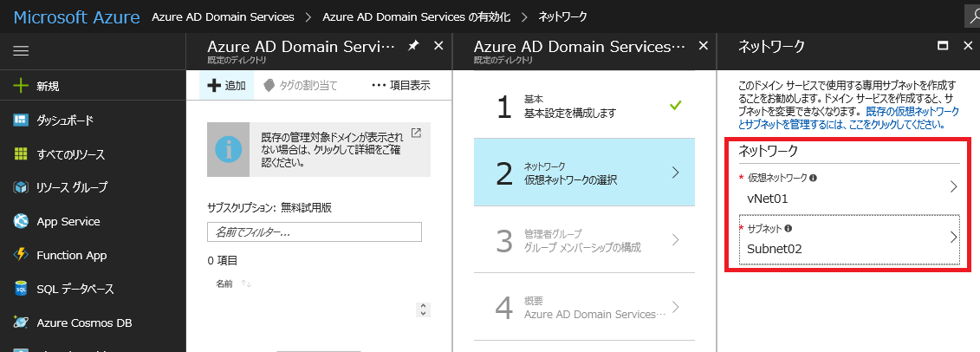Click Subnet02 value text
Viewport: 980px width, 352px height.
[x=775, y=249]
